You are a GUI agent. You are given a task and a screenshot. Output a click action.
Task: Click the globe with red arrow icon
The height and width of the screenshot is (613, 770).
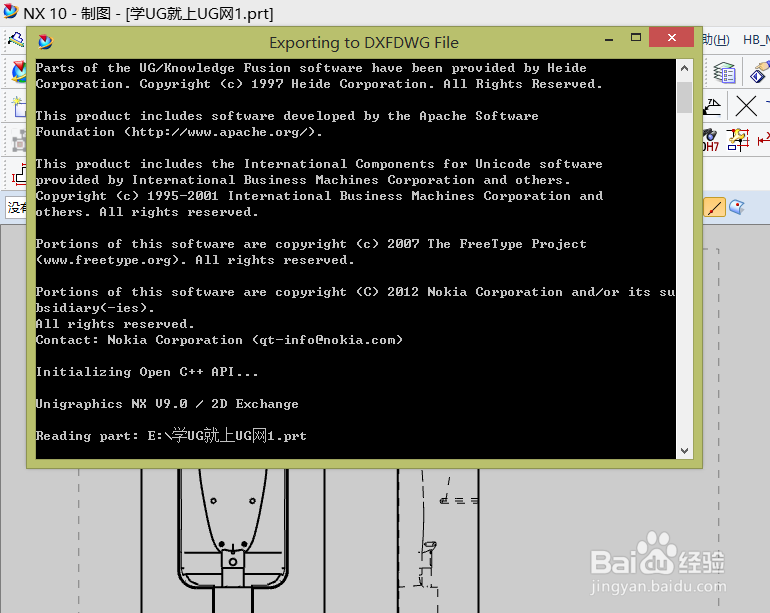click(19, 72)
